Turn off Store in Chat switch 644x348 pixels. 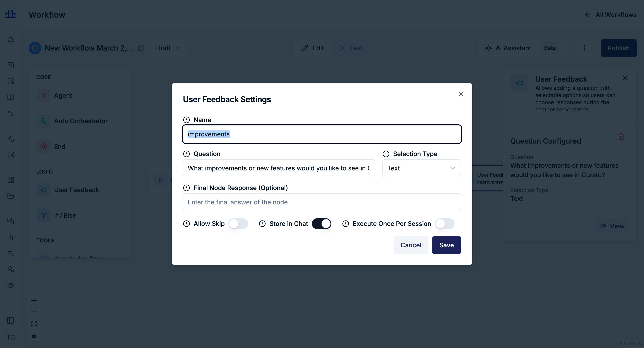321,224
